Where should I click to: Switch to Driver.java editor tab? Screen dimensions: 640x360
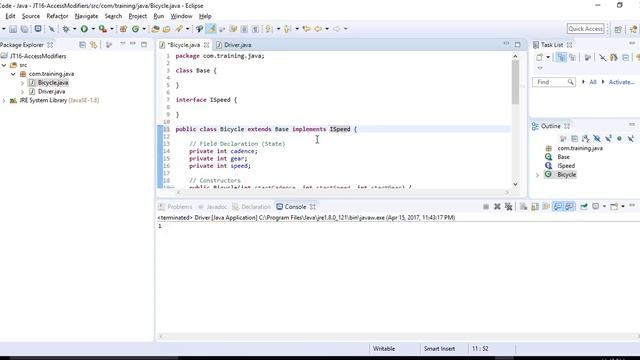[x=238, y=45]
